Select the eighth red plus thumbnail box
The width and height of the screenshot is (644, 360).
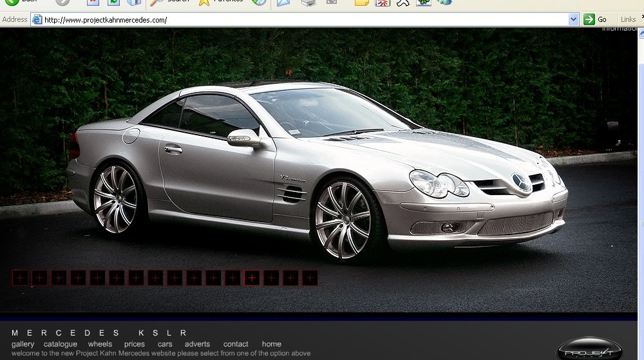tap(155, 278)
